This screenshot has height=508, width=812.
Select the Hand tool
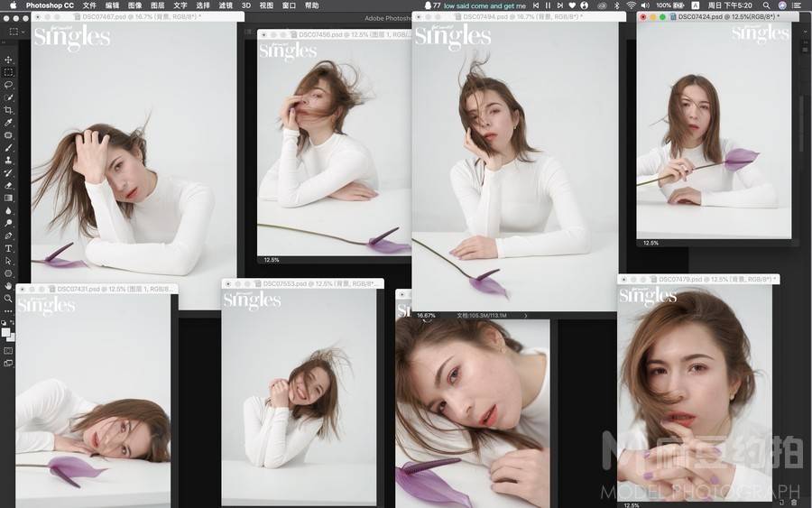8,286
